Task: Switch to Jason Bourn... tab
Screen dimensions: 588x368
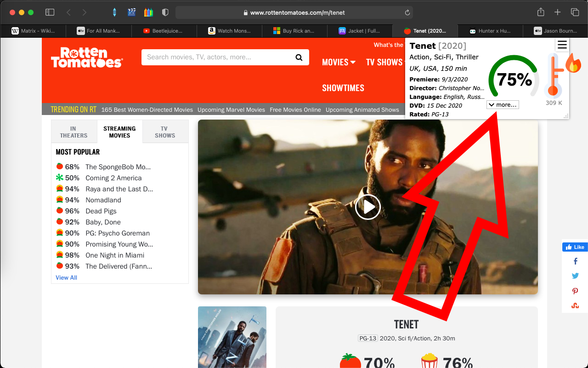Action: [556, 31]
